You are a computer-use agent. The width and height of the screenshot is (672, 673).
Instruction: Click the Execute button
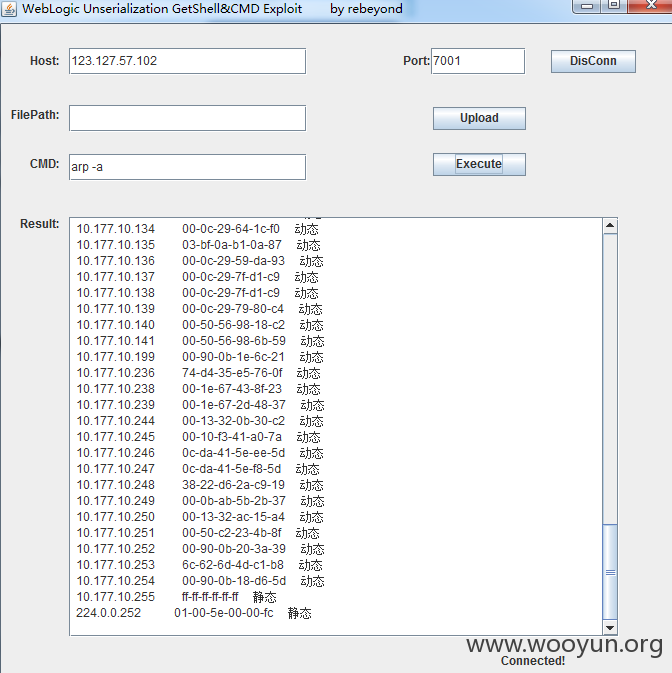[479, 164]
